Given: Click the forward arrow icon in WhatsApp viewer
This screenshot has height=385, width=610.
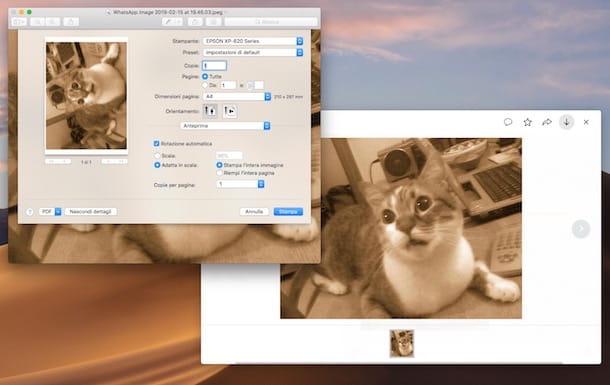Looking at the screenshot, I should pos(547,122).
